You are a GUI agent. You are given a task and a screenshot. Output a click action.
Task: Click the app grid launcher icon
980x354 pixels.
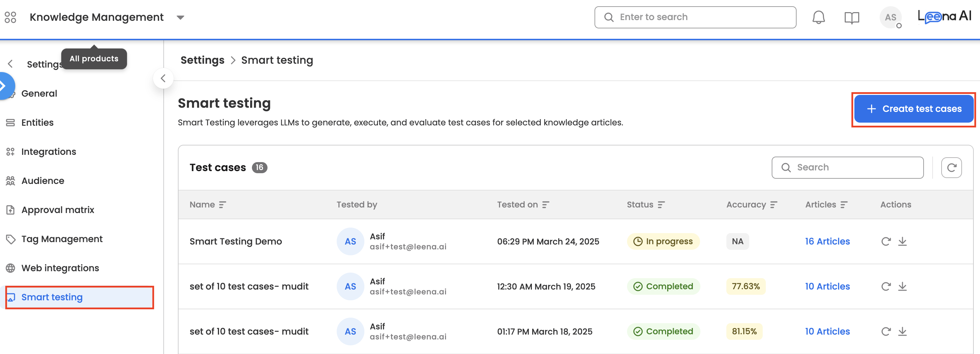click(x=10, y=18)
